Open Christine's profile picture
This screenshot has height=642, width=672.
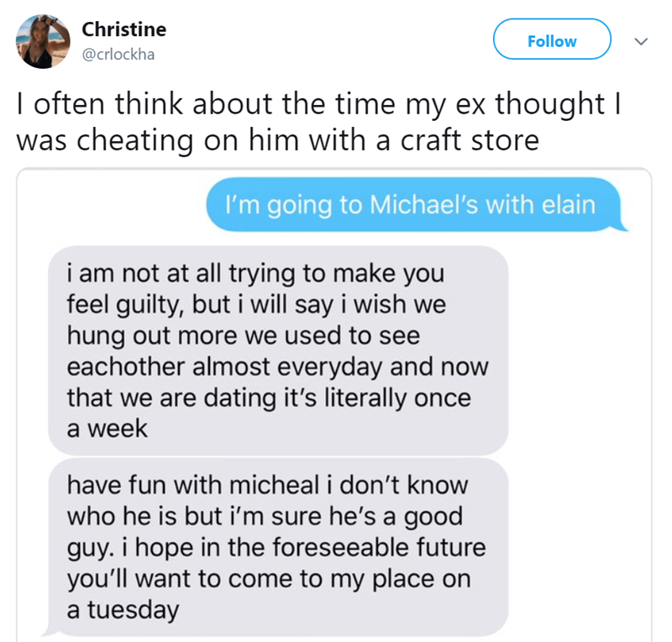[42, 41]
